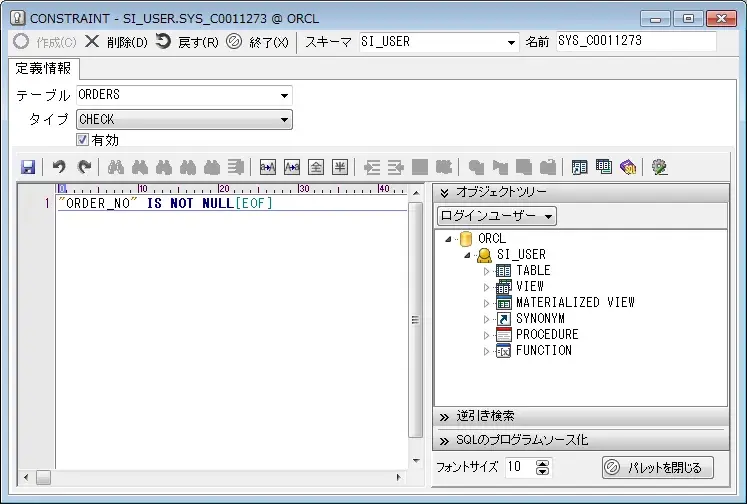
Task: Click the ORCL database cylinder icon
Action: (x=466, y=238)
